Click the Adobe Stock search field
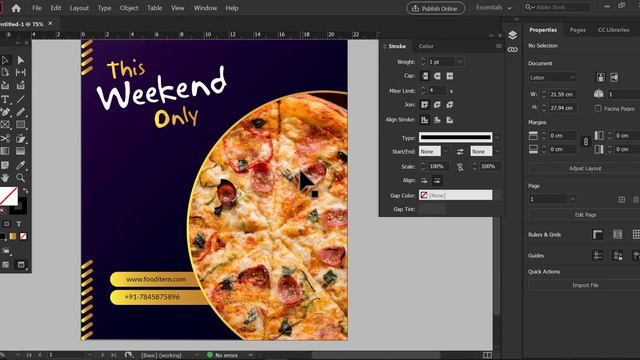This screenshot has height=360, width=640. pos(562,7)
